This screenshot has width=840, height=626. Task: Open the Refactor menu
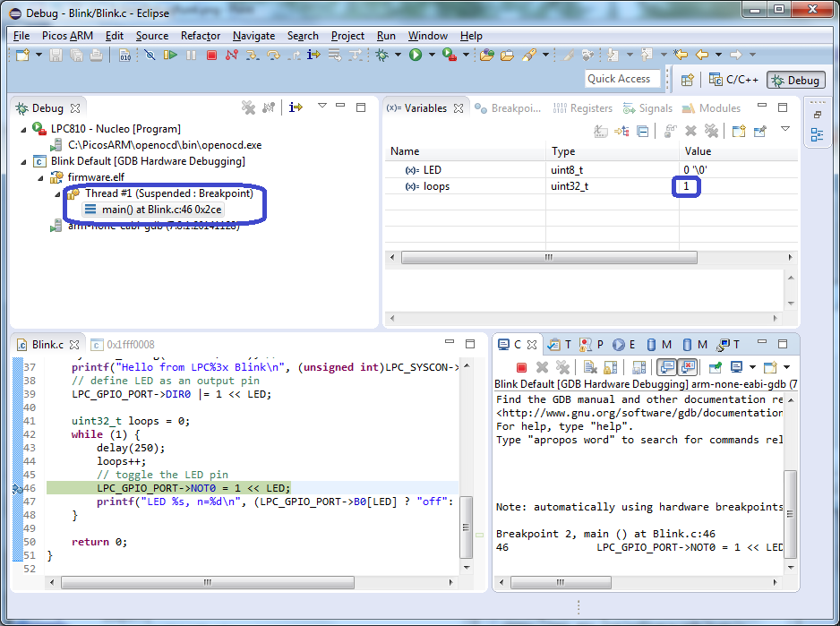(x=201, y=36)
